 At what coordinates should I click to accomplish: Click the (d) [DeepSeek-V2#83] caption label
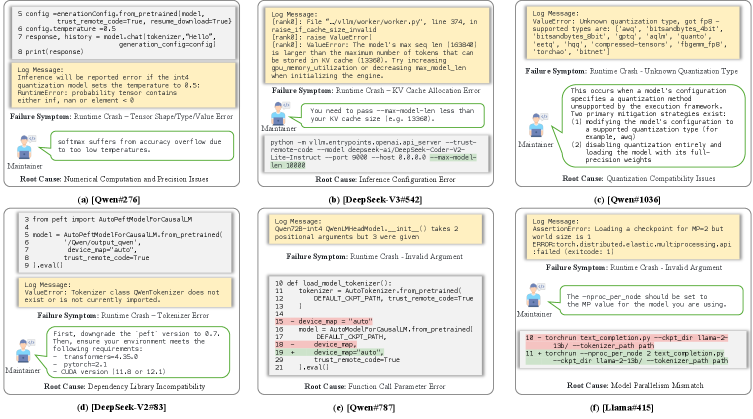pyautogui.click(x=123, y=408)
